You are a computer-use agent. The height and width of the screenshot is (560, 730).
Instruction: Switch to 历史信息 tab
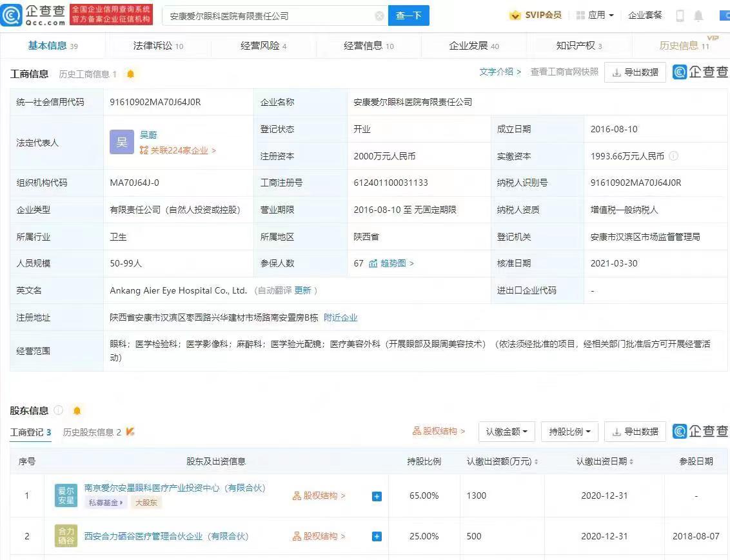(684, 46)
